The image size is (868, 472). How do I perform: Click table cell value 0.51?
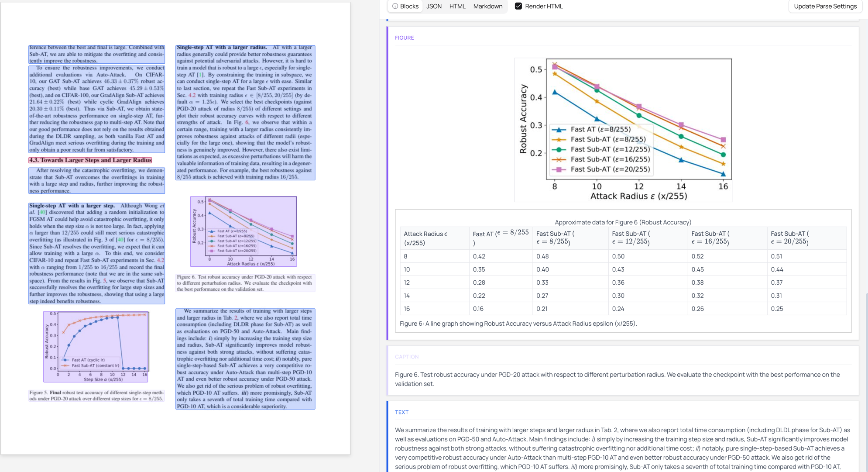point(776,256)
